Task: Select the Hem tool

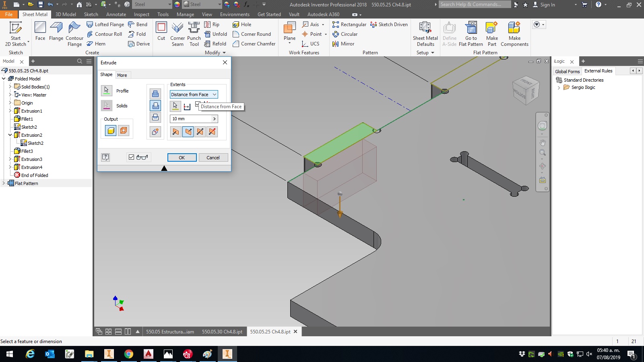Action: 99,43
